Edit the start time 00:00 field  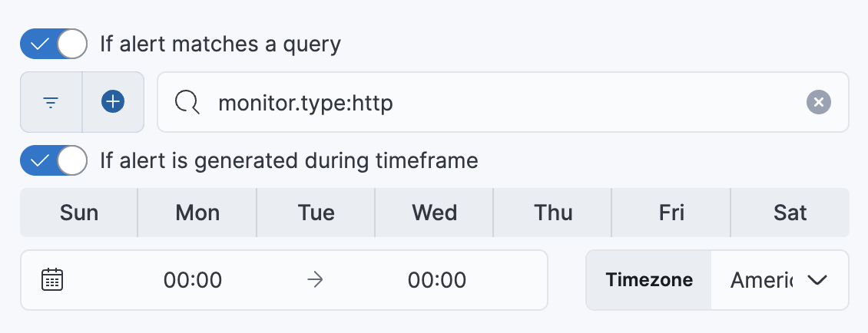coord(193,280)
